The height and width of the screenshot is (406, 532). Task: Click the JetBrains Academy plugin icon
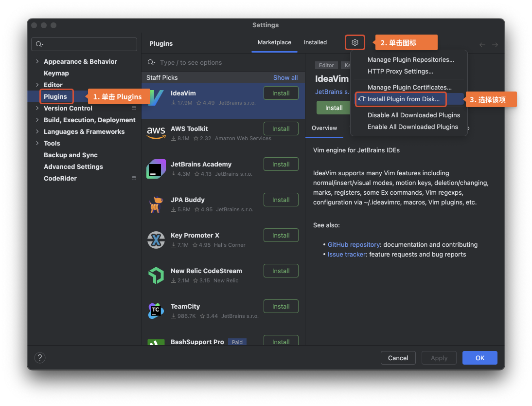pyautogui.click(x=156, y=169)
